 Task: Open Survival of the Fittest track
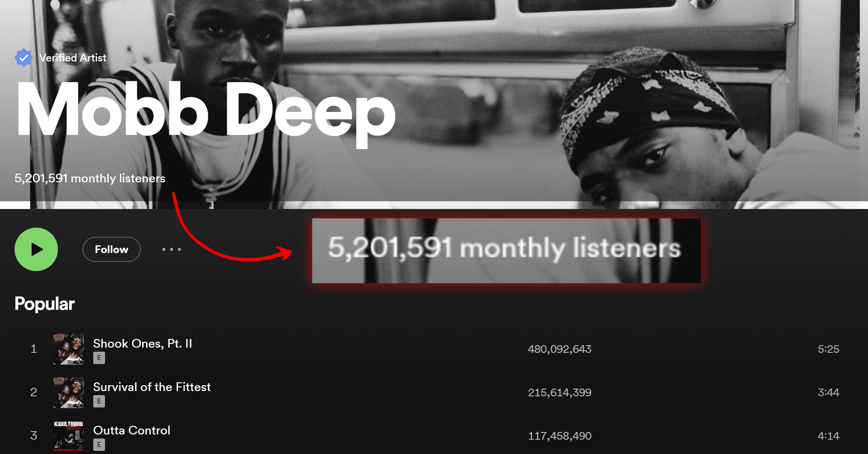(x=152, y=387)
